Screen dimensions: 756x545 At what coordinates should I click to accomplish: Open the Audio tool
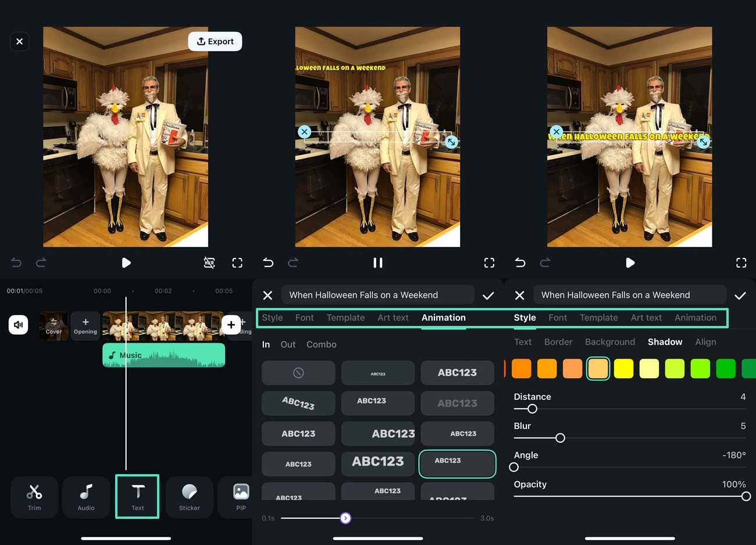pos(86,497)
